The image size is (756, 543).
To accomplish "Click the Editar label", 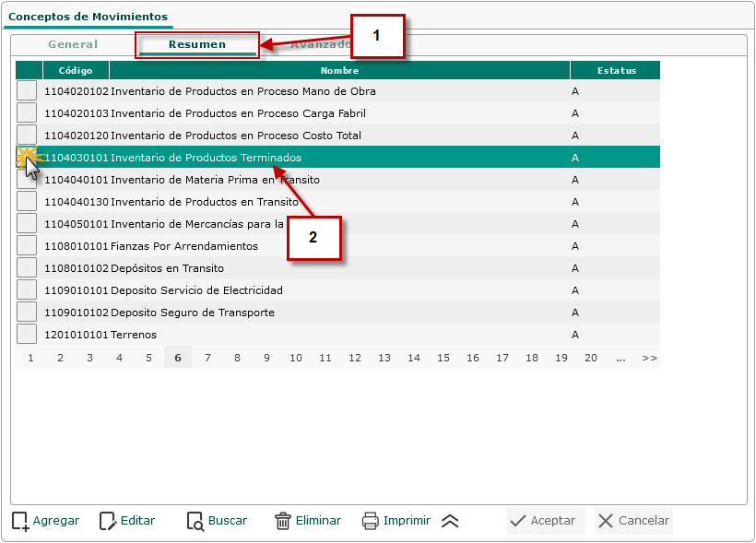I will click(138, 521).
